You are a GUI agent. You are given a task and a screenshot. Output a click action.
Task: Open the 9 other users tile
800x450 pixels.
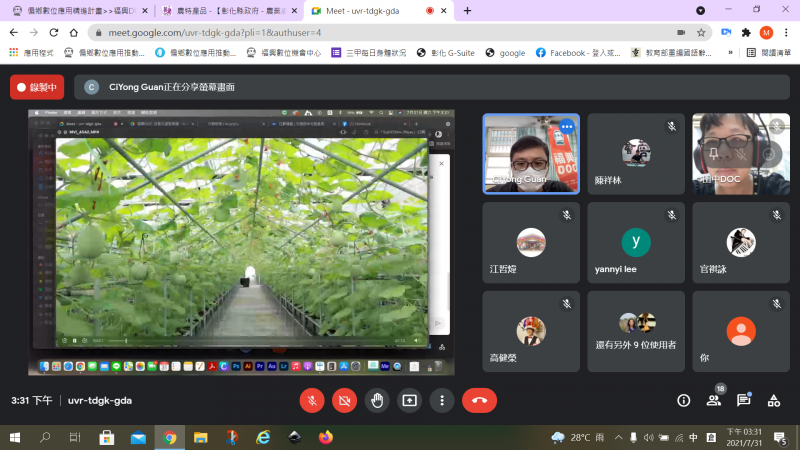[636, 331]
